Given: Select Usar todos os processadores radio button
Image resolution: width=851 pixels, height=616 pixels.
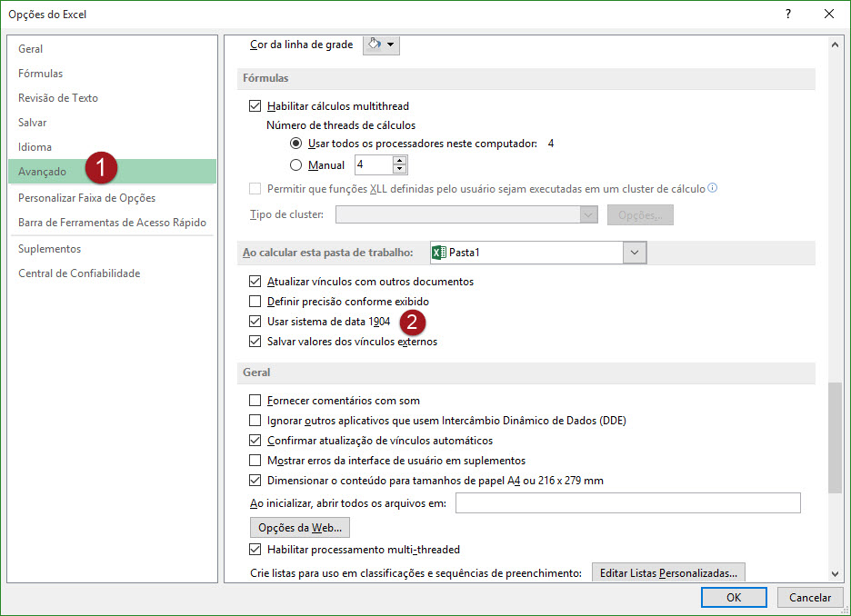Looking at the screenshot, I should (x=295, y=144).
